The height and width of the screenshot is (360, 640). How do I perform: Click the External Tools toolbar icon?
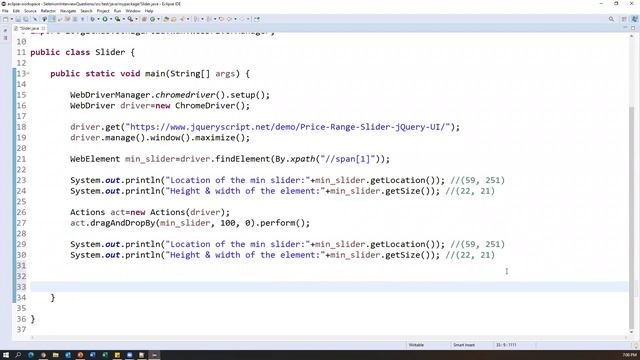(131, 19)
